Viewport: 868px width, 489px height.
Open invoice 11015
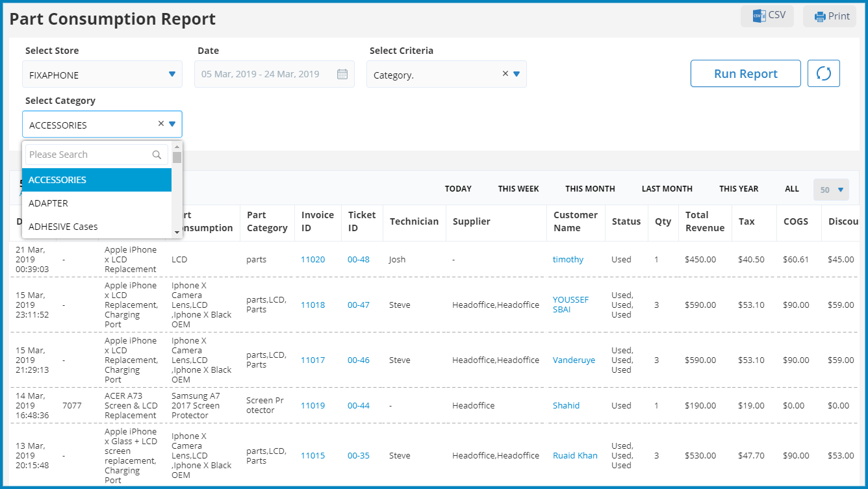coord(313,455)
